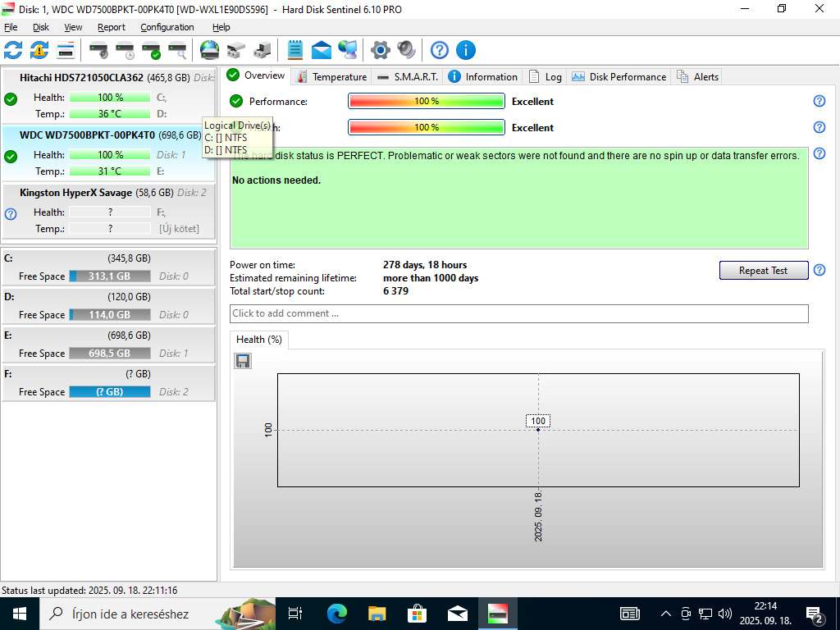Select the Overview tab
Viewport: 840px width, 630px height.
click(x=256, y=75)
